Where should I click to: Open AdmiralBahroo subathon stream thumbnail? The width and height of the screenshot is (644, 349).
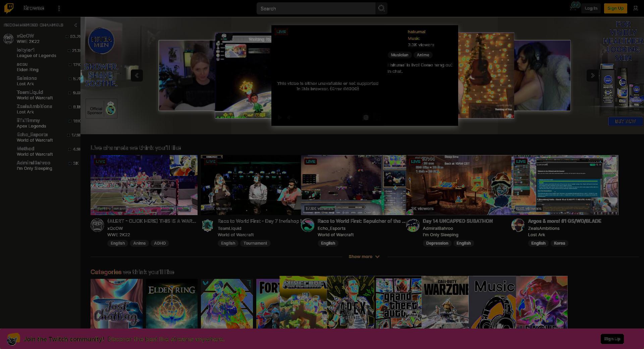(459, 185)
